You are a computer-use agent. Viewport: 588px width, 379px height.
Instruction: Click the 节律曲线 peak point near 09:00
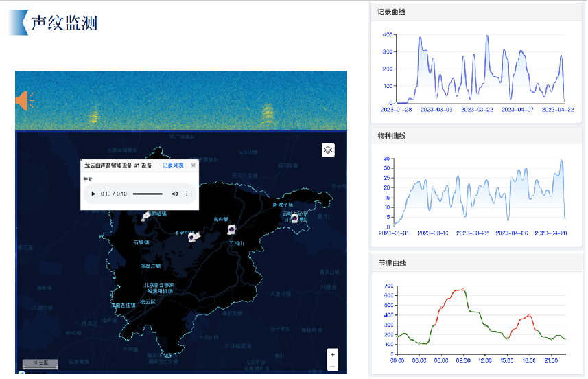(464, 290)
